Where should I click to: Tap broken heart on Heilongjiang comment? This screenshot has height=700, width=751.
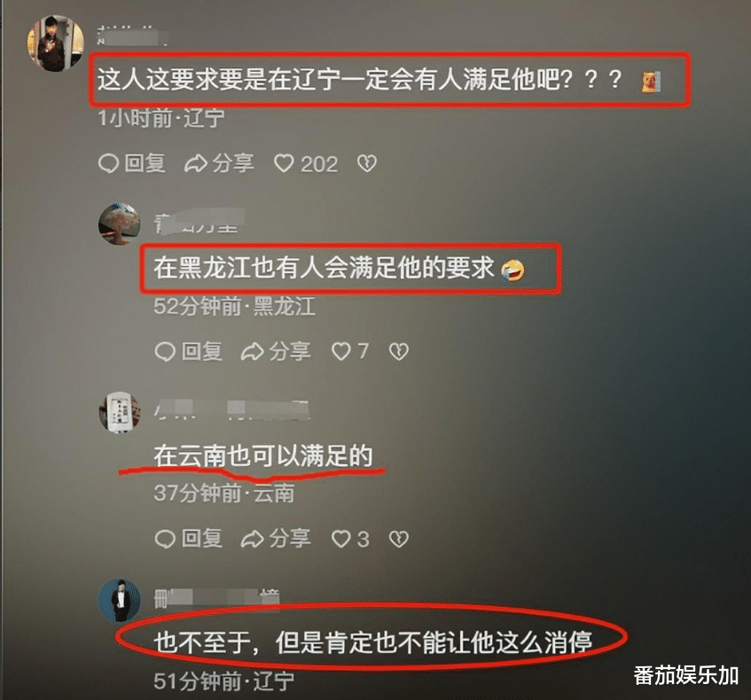point(398,352)
